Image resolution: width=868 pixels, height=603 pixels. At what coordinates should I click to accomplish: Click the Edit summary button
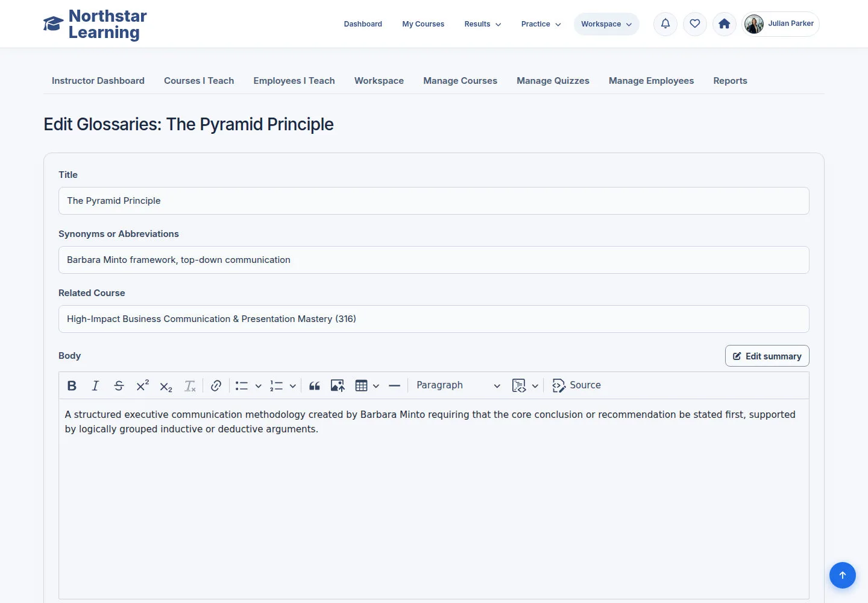(x=767, y=356)
